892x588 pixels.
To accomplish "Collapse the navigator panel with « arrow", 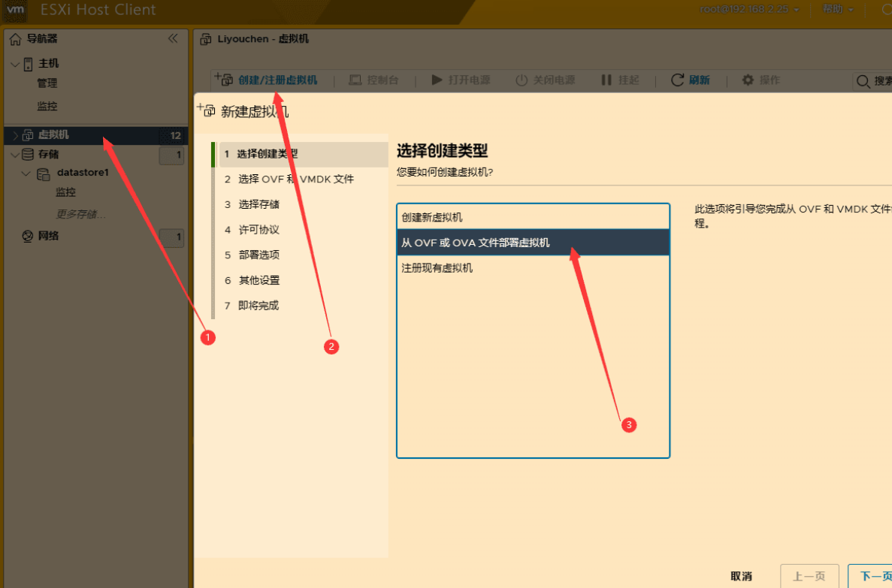I will (172, 38).
